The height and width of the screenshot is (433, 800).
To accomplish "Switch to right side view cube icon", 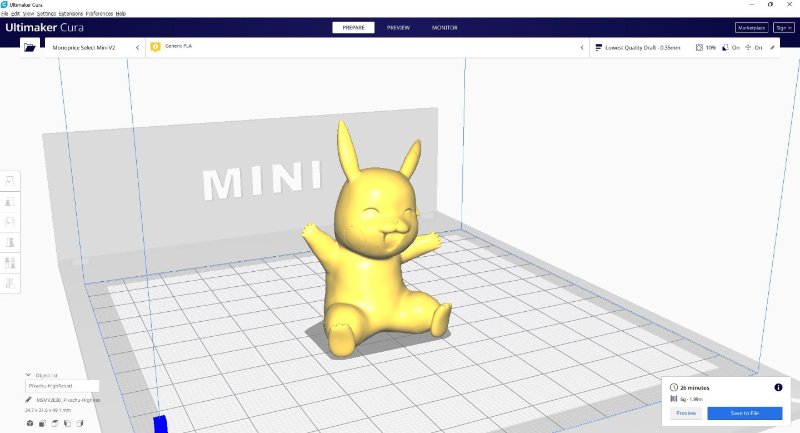I will click(x=80, y=423).
